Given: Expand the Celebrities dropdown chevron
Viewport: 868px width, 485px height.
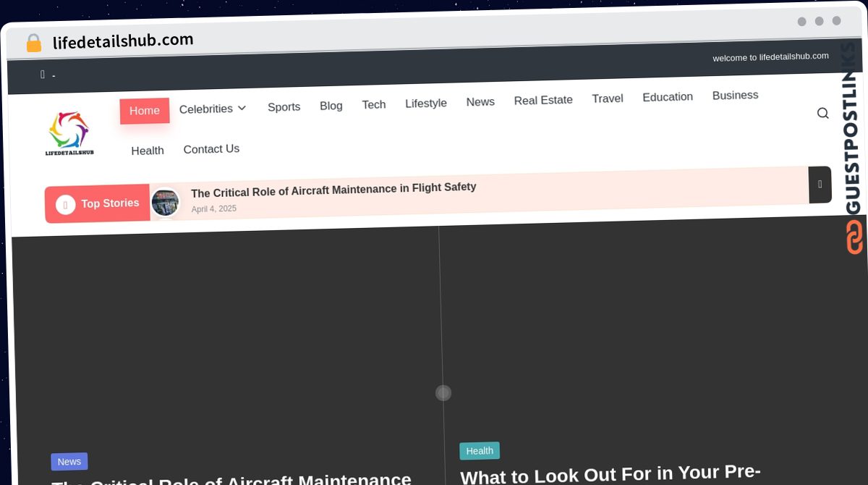Looking at the screenshot, I should (x=242, y=108).
